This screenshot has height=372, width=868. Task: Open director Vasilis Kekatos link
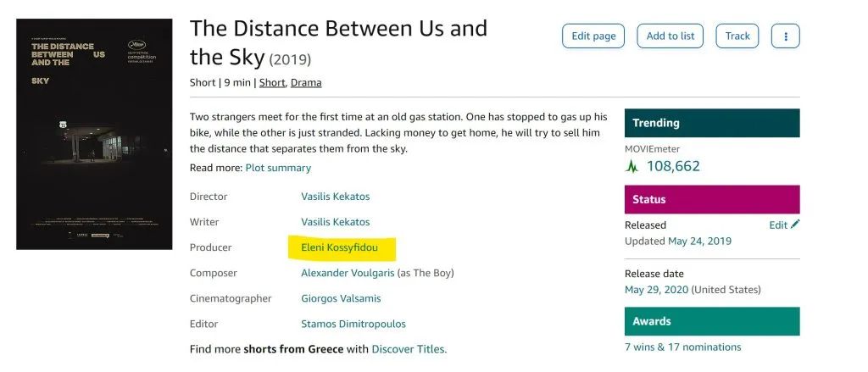pyautogui.click(x=336, y=197)
